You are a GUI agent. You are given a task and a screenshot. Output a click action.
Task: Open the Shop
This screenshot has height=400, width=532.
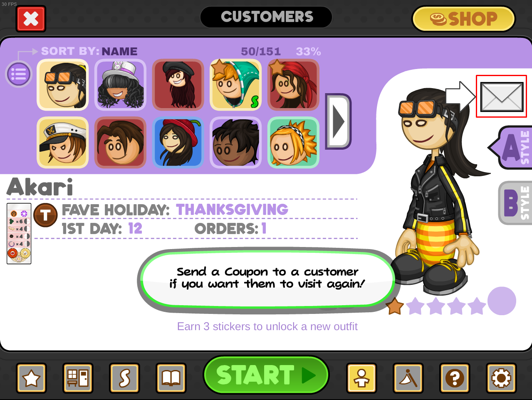point(463,19)
